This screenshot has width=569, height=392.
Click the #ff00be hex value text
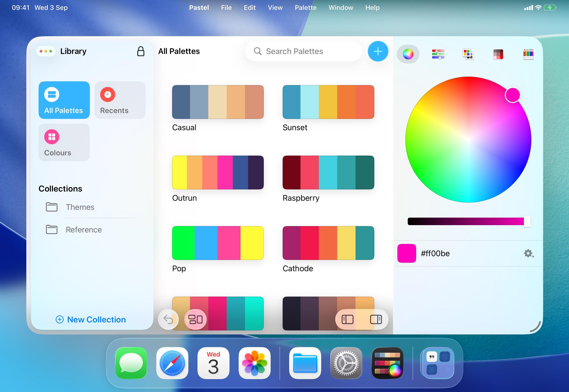coord(435,254)
